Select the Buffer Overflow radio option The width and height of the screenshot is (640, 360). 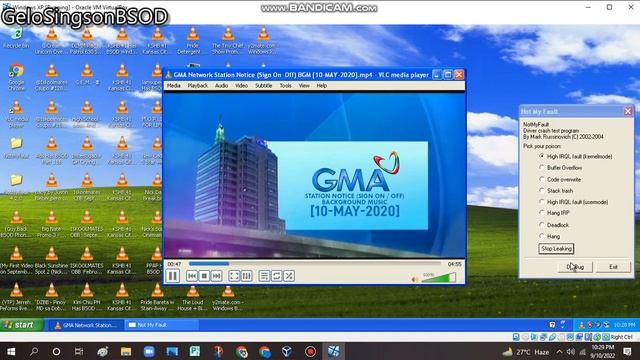tap(560, 168)
